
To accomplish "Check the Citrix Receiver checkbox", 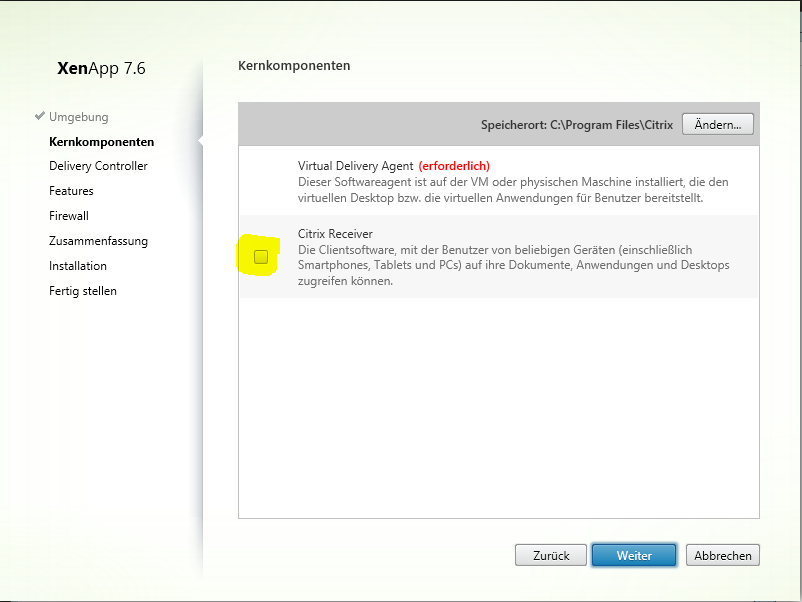I will click(x=261, y=256).
